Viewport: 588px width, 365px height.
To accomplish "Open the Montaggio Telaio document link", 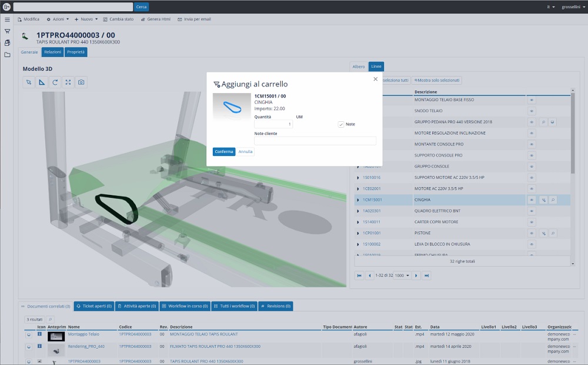I will coord(83,334).
